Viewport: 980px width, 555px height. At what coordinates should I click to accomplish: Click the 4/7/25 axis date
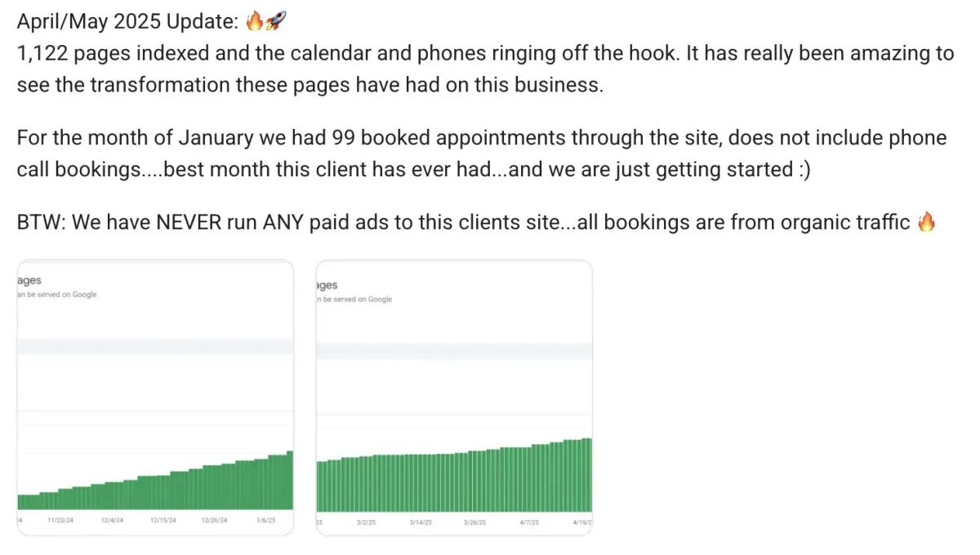528,522
